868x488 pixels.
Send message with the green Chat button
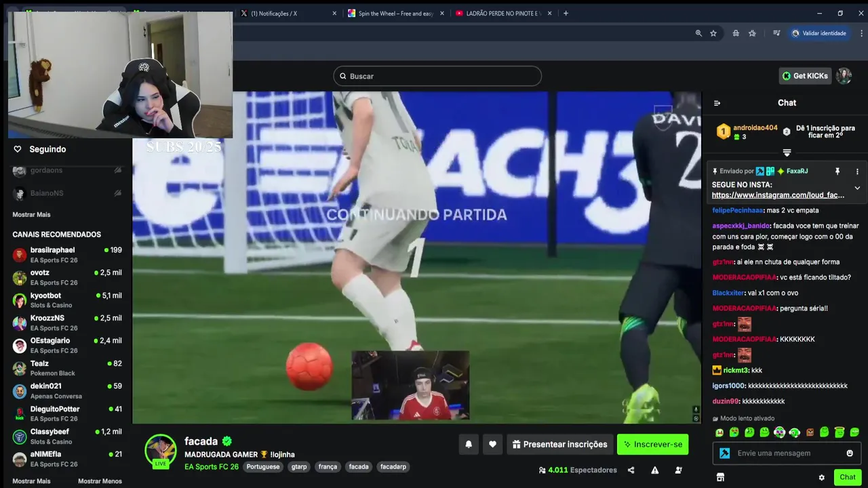coord(848,477)
